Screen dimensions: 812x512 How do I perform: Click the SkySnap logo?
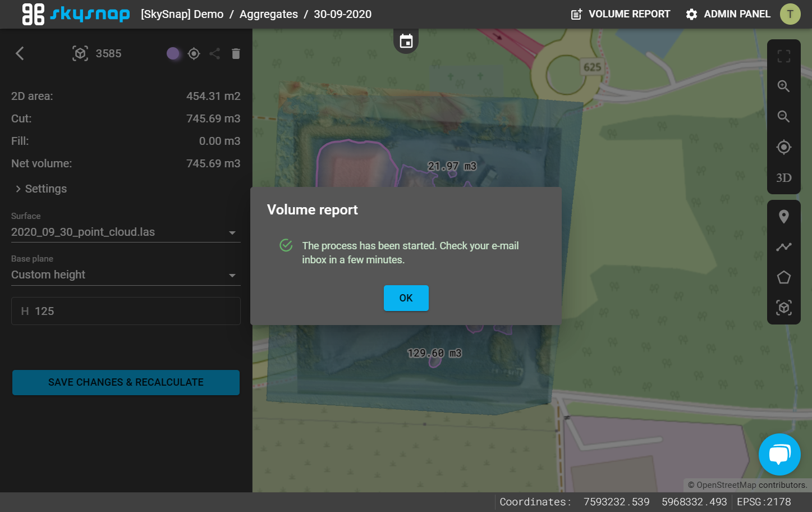[76, 14]
